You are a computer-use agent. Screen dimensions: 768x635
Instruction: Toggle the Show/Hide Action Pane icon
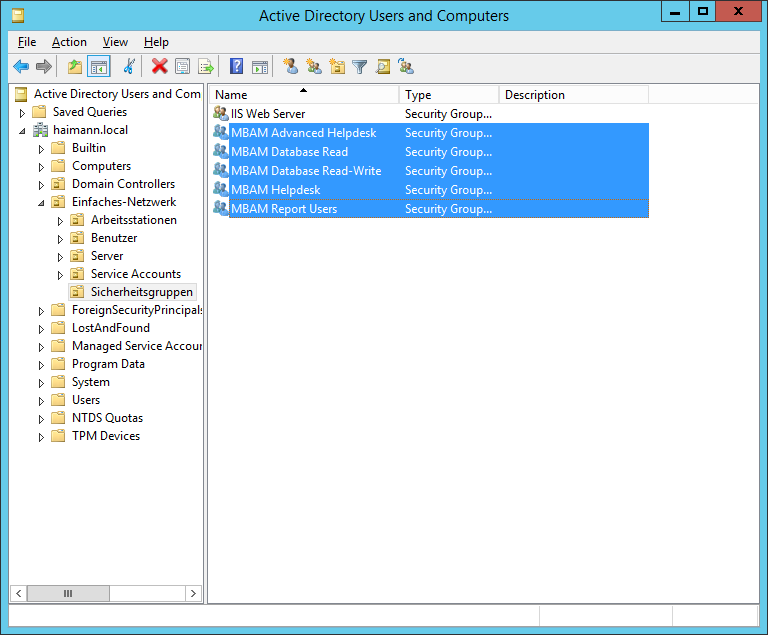260,66
